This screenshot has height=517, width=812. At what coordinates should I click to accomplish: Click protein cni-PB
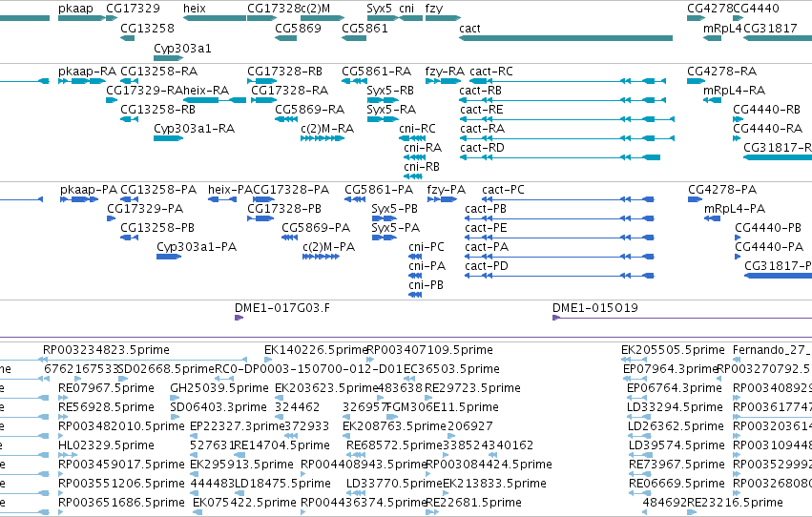click(427, 285)
